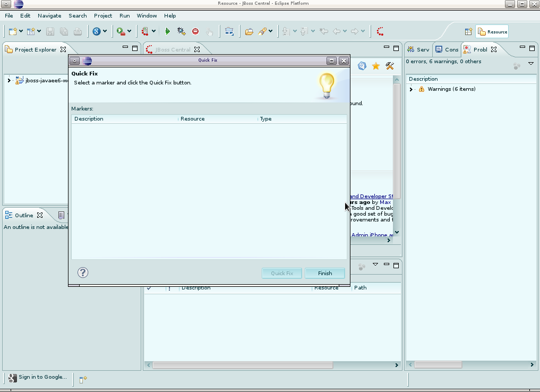Open the dropdown arrow next to New

21,32
